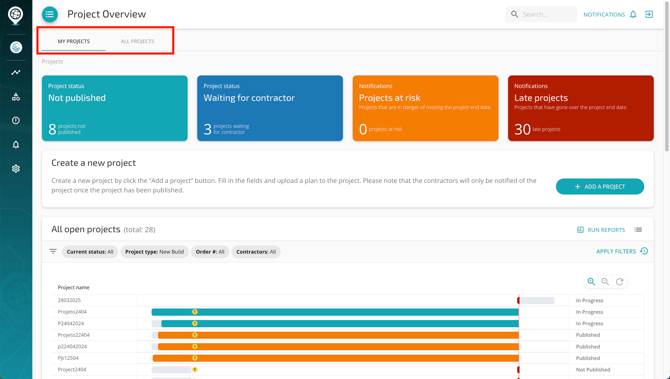Click warning marker on Projeto22404 bar
The width and height of the screenshot is (670, 379).
[x=195, y=335]
